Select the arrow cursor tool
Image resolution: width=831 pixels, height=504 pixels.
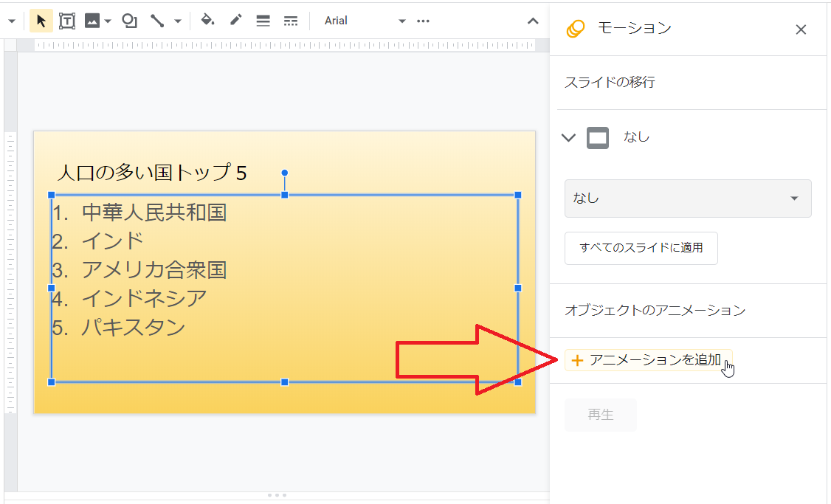tap(41, 21)
